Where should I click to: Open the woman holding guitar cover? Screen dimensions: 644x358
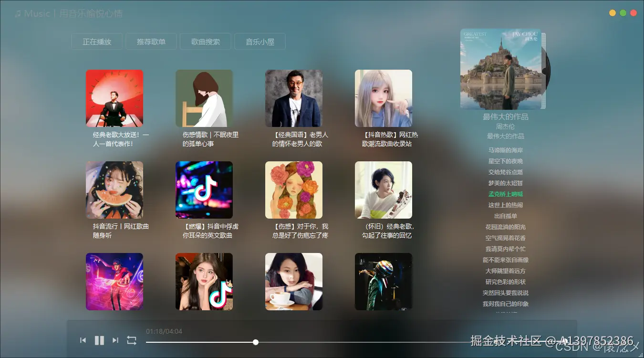[x=384, y=190]
